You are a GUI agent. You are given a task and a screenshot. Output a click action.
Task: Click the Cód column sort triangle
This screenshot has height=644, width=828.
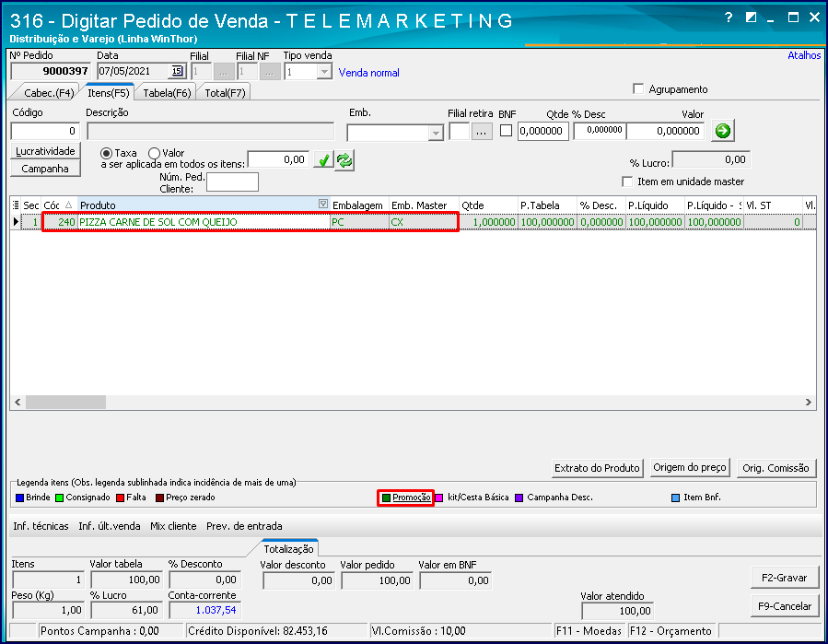tap(68, 205)
